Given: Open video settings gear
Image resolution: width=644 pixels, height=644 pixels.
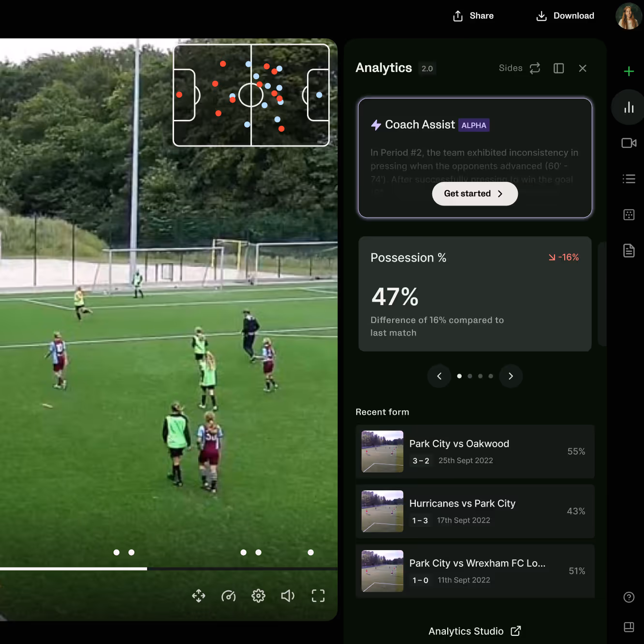Looking at the screenshot, I should point(258,596).
